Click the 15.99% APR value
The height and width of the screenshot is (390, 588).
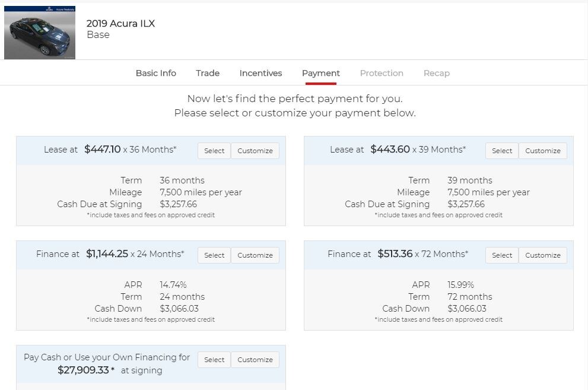pyautogui.click(x=461, y=285)
